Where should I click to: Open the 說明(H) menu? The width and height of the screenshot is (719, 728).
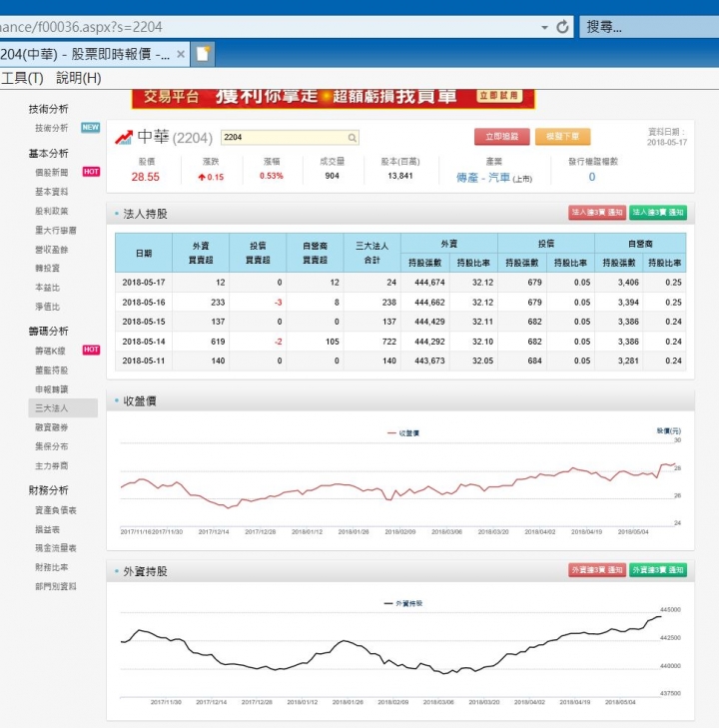click(79, 78)
